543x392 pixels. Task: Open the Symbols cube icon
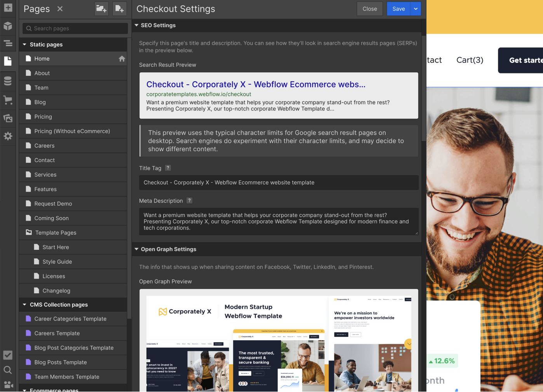(x=8, y=26)
